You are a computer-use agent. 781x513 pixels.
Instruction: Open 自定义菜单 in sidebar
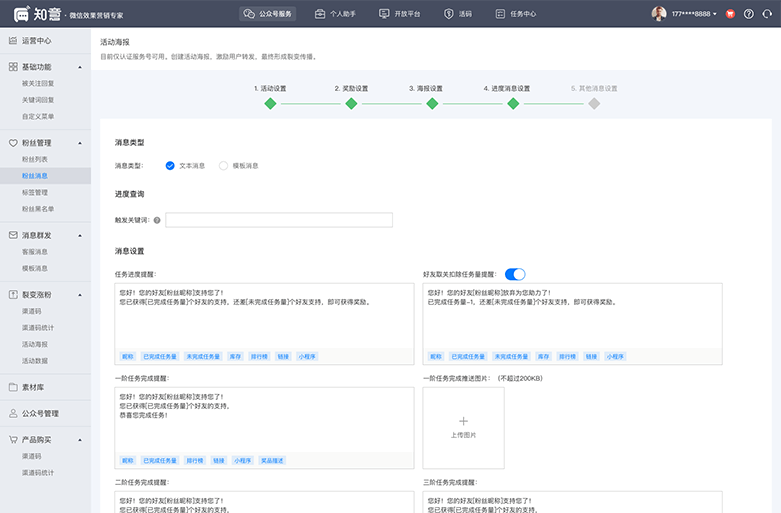[38, 116]
